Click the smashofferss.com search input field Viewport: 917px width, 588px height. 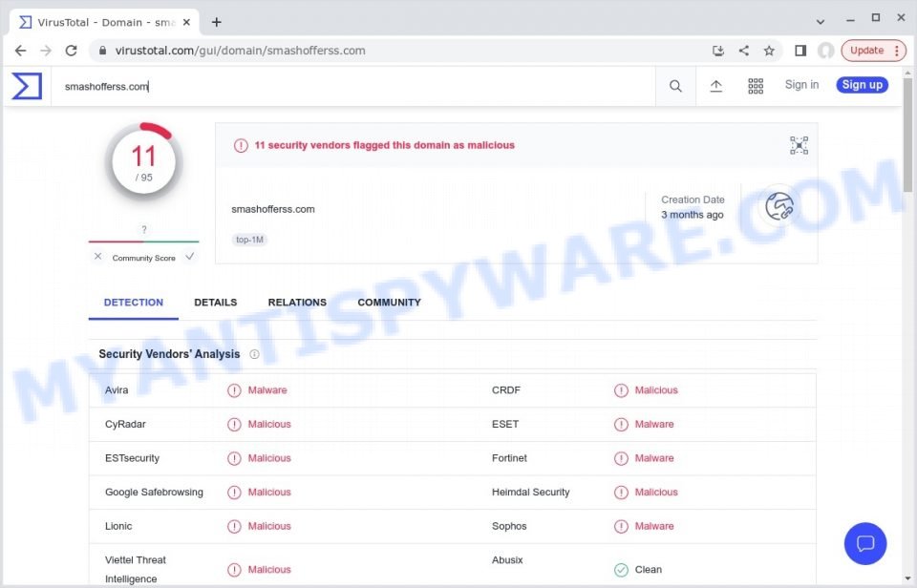(353, 87)
